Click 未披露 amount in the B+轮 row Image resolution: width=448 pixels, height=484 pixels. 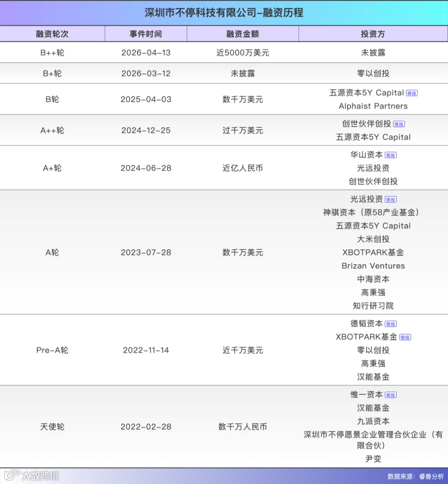tap(242, 74)
